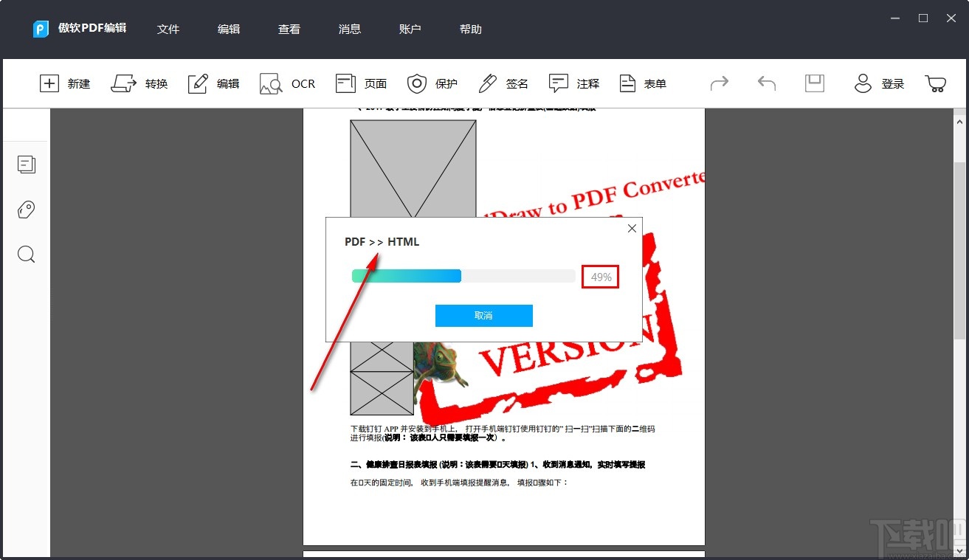The height and width of the screenshot is (560, 969).
Task: Open the 文件 (File) menu
Action: 168,29
